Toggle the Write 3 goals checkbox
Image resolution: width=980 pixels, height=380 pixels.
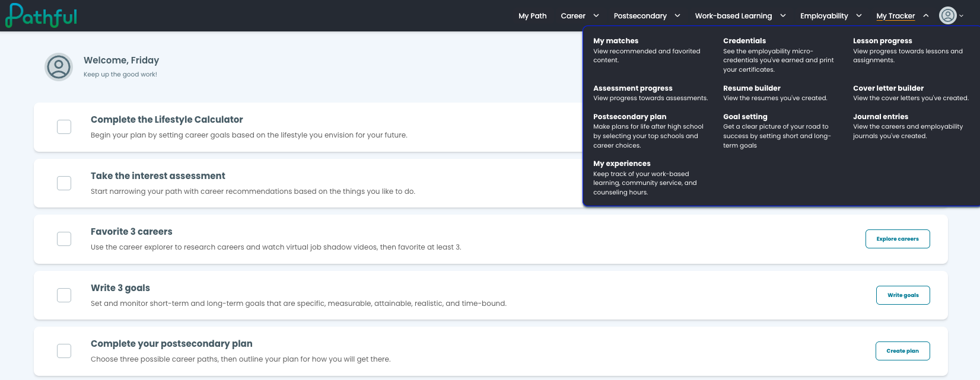coord(64,295)
